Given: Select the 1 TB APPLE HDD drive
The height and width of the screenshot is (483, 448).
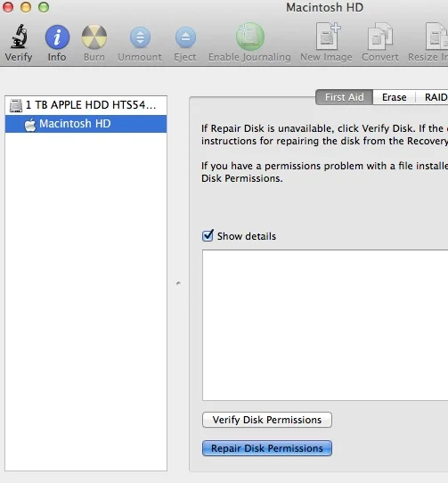Looking at the screenshot, I should [86, 105].
